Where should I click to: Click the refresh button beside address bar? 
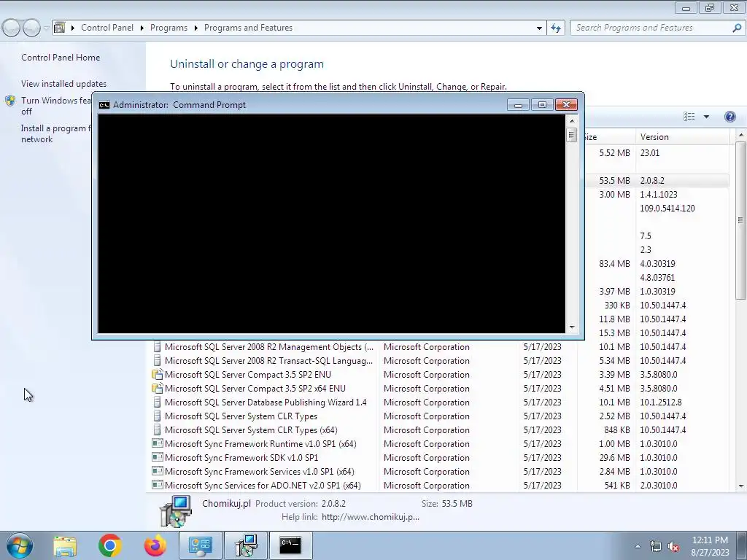[x=555, y=28]
